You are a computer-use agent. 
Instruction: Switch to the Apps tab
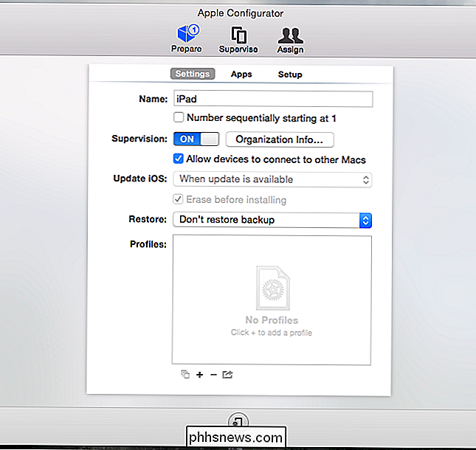click(x=241, y=74)
